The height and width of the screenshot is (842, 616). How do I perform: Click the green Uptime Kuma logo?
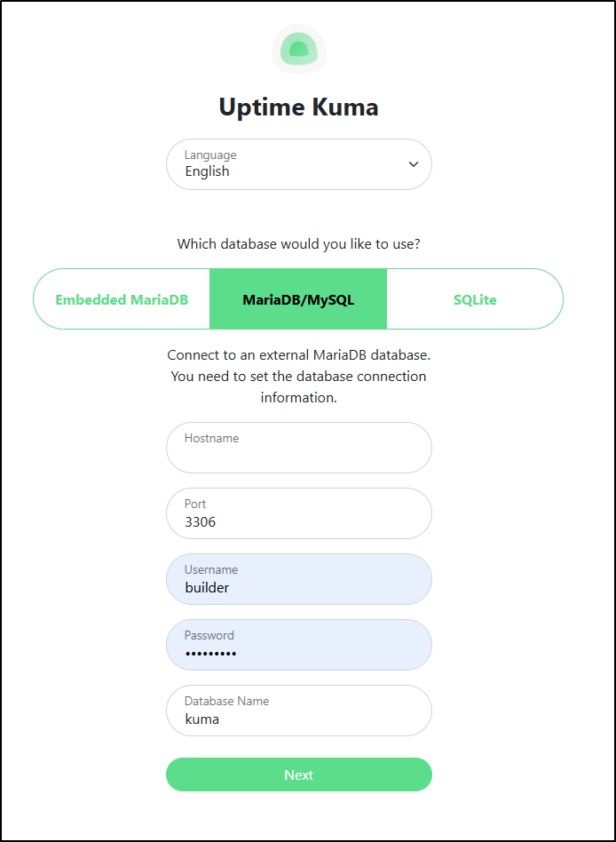pos(299,49)
